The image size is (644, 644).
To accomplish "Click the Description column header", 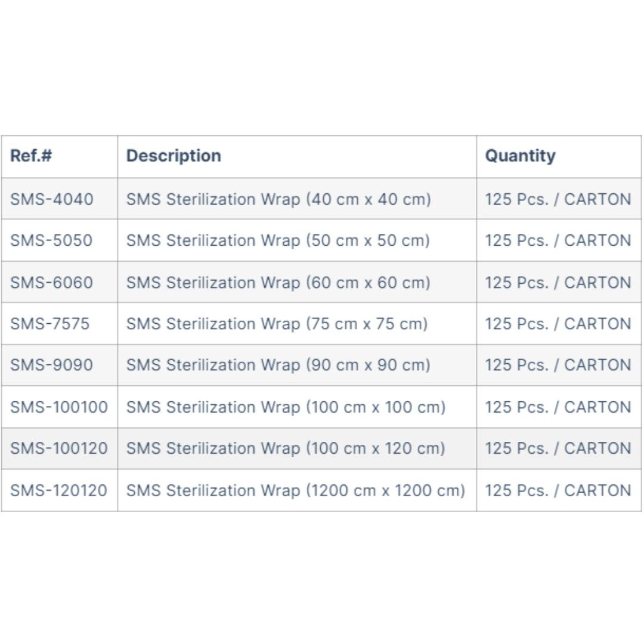I will pyautogui.click(x=174, y=156).
